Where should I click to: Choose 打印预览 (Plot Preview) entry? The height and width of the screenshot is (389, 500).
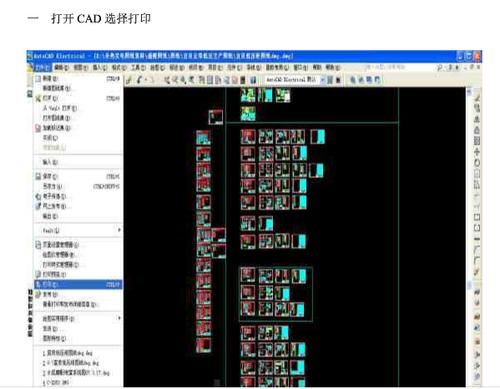(x=78, y=274)
